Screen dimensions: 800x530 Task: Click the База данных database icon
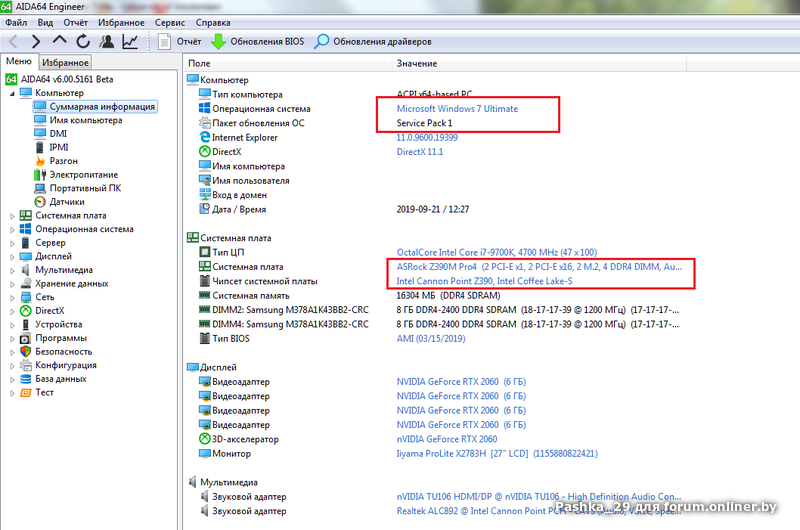[x=26, y=379]
